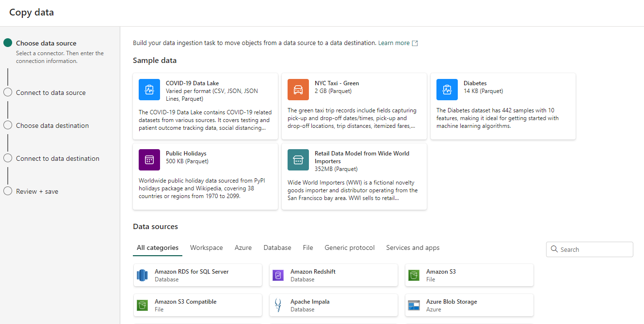Click the Amazon S3 Compatible icon

point(142,306)
